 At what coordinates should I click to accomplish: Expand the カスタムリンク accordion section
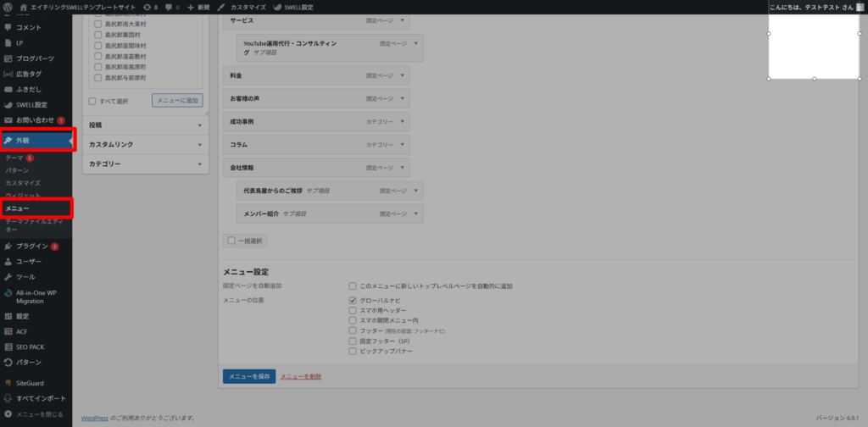[x=199, y=144]
